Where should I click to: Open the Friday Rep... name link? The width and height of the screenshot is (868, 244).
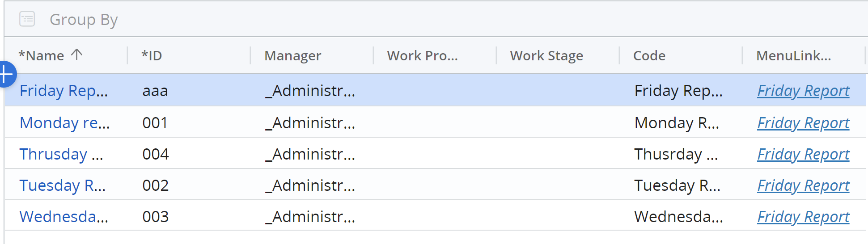(x=64, y=91)
